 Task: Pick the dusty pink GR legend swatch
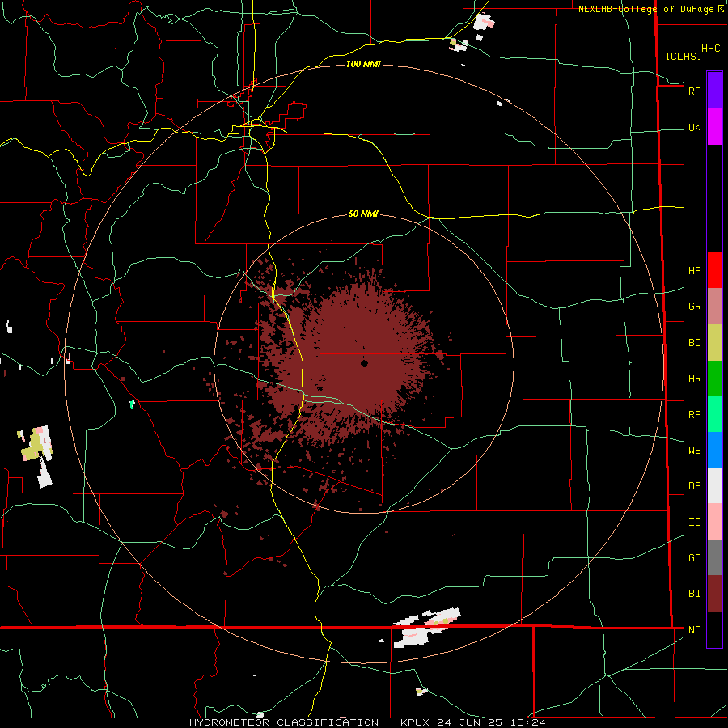pyautogui.click(x=714, y=307)
